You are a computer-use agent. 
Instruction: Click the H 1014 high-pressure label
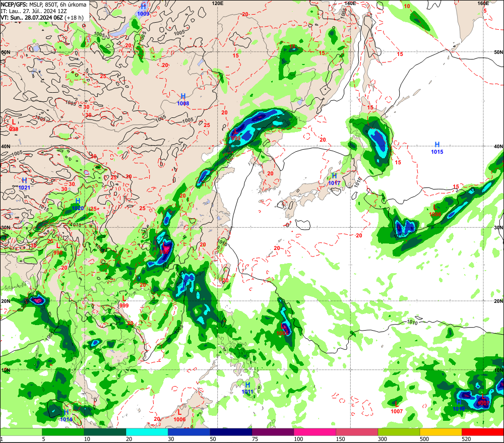pos(66,416)
